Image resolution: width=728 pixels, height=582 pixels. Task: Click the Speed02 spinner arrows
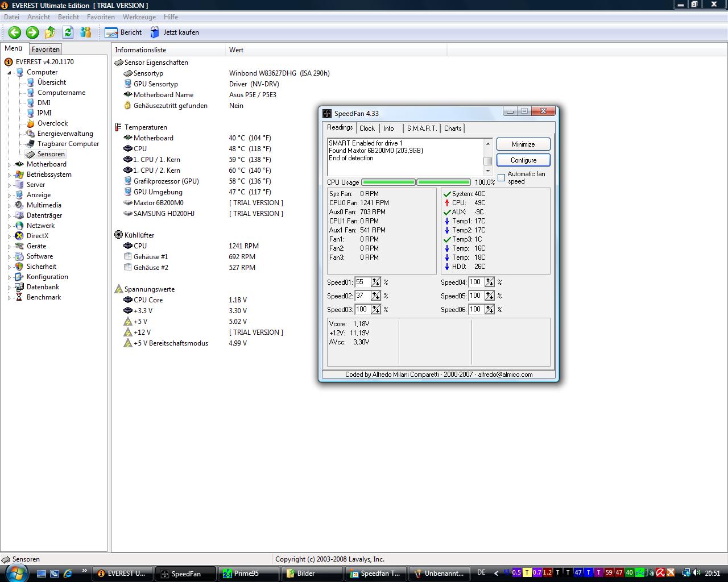point(376,296)
